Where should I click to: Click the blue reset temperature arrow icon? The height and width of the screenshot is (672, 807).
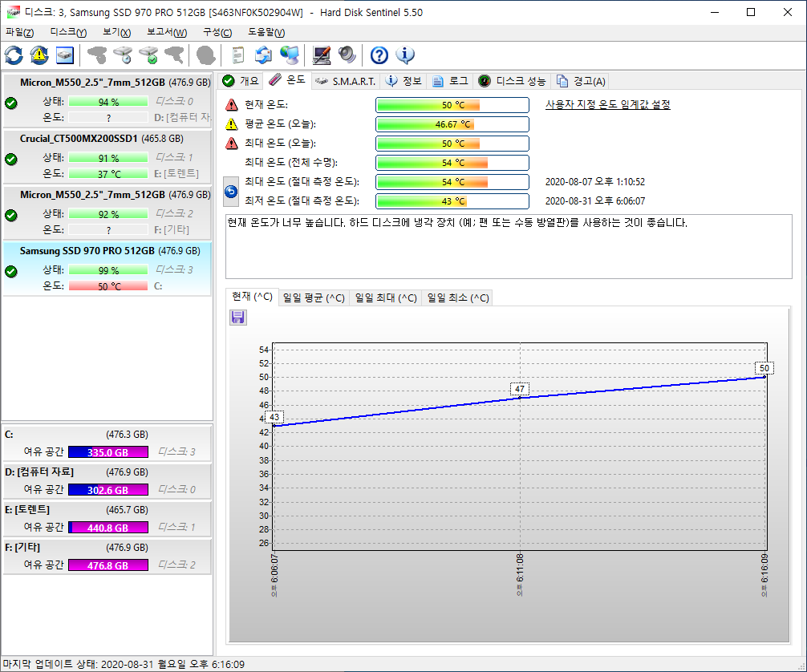tap(231, 192)
